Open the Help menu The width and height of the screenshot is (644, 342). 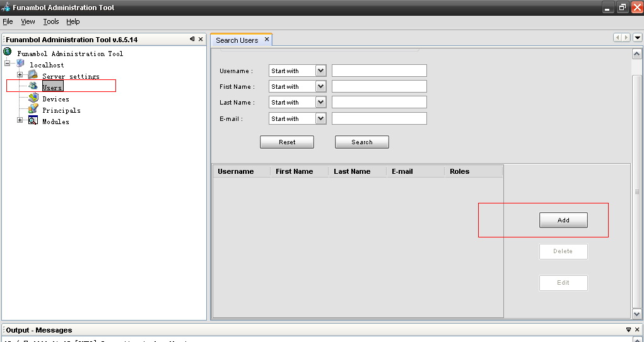[x=73, y=22]
